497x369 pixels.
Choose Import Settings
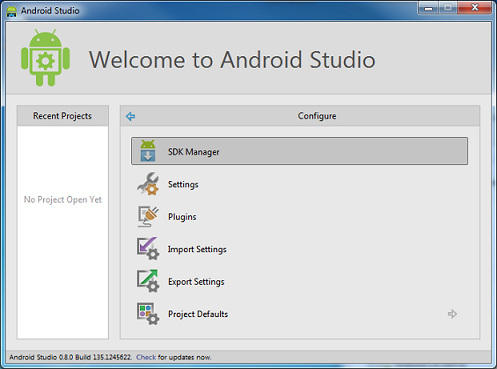(x=197, y=249)
